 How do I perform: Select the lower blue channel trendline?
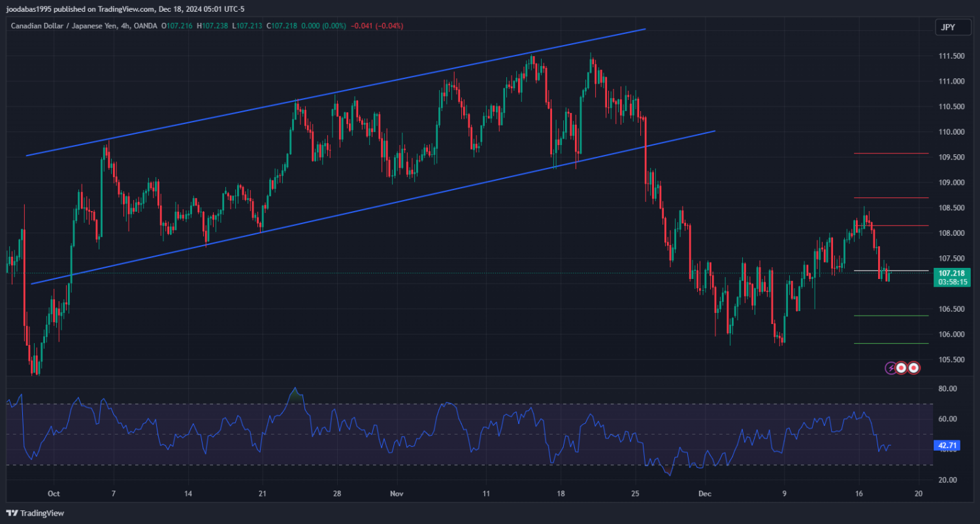coord(373,207)
